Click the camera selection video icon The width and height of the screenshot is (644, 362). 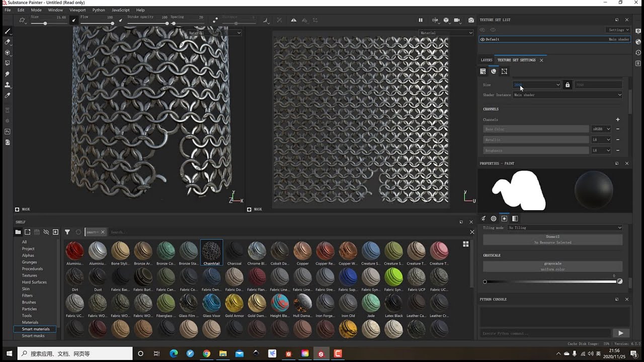[x=457, y=20]
